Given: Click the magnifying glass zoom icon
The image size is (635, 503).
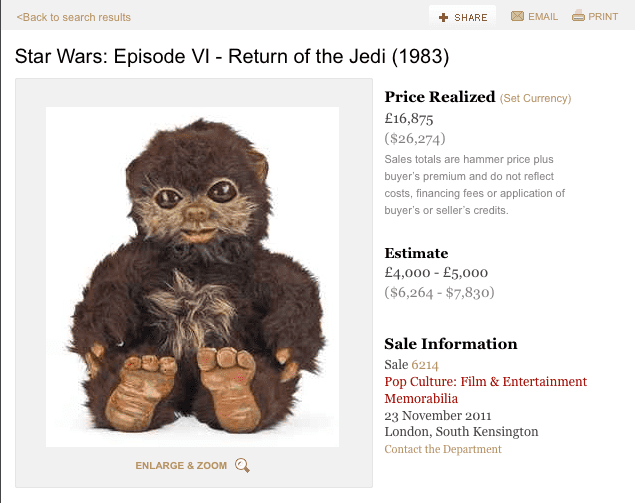Looking at the screenshot, I should 242,465.
